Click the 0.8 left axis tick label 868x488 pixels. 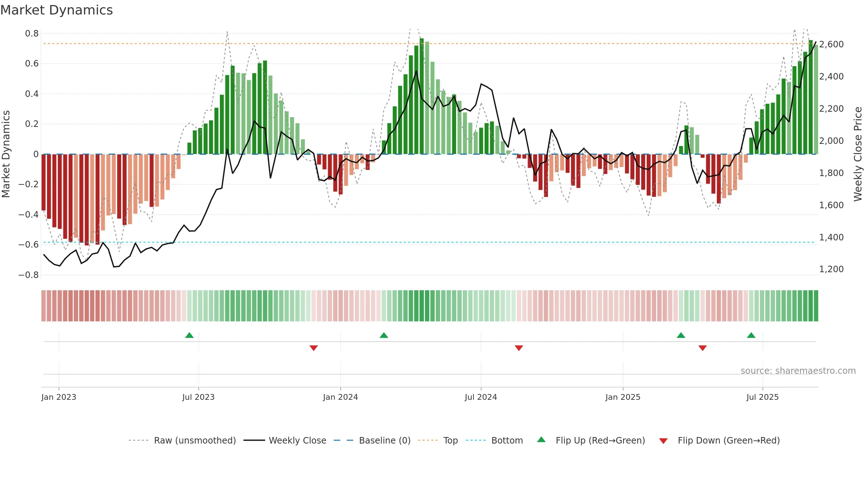click(32, 34)
